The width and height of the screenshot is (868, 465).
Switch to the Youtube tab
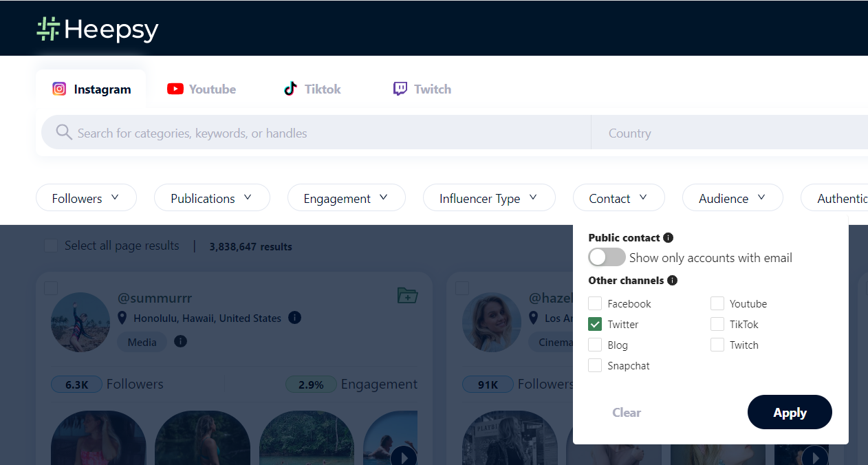(x=202, y=89)
